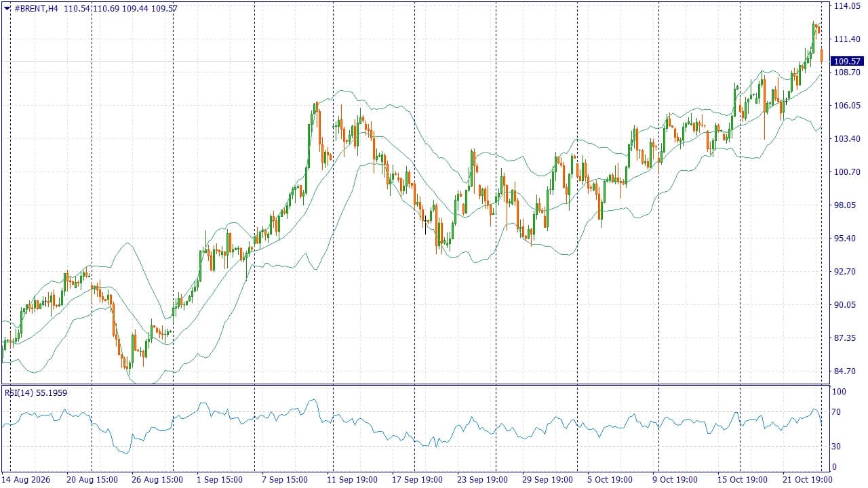
Task: Click the 5 Oct 19:00 time label
Action: point(610,479)
